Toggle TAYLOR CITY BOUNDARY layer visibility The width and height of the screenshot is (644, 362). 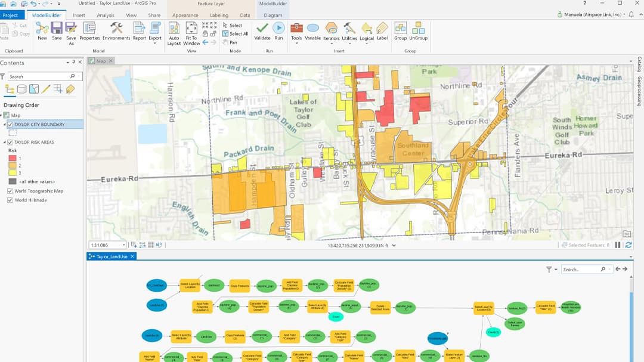pyautogui.click(x=10, y=124)
